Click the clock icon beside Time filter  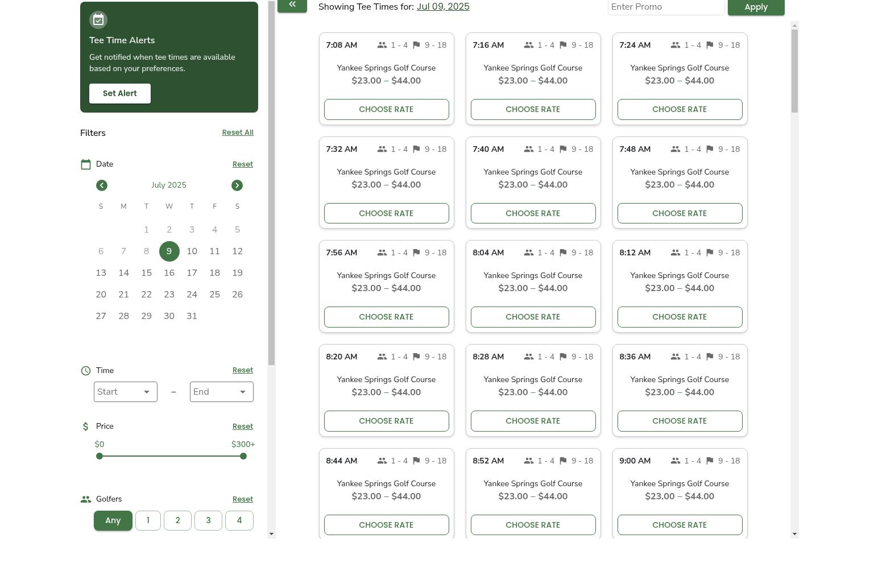pyautogui.click(x=86, y=371)
